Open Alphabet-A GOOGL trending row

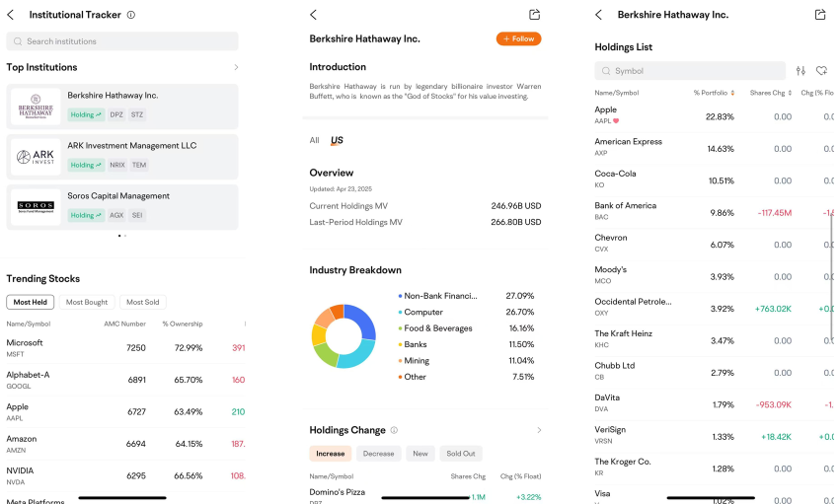125,380
